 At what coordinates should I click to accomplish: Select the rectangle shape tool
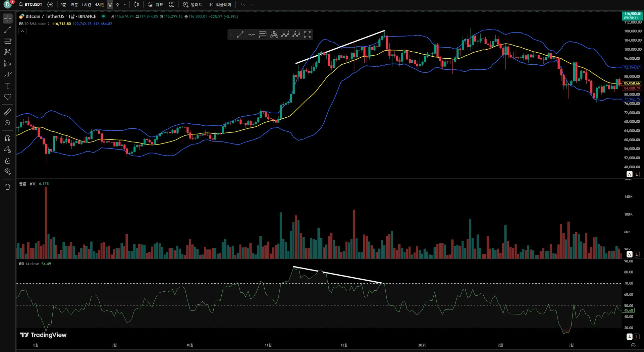pyautogui.click(x=307, y=35)
